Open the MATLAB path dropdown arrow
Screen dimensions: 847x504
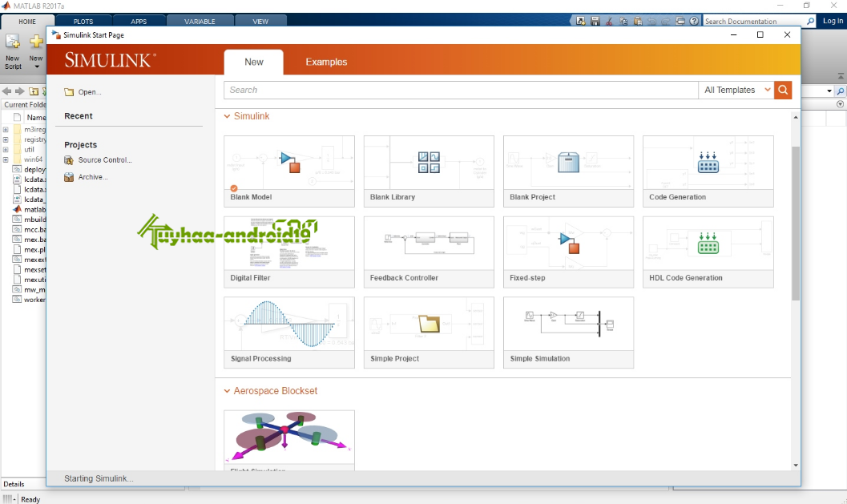pos(829,91)
